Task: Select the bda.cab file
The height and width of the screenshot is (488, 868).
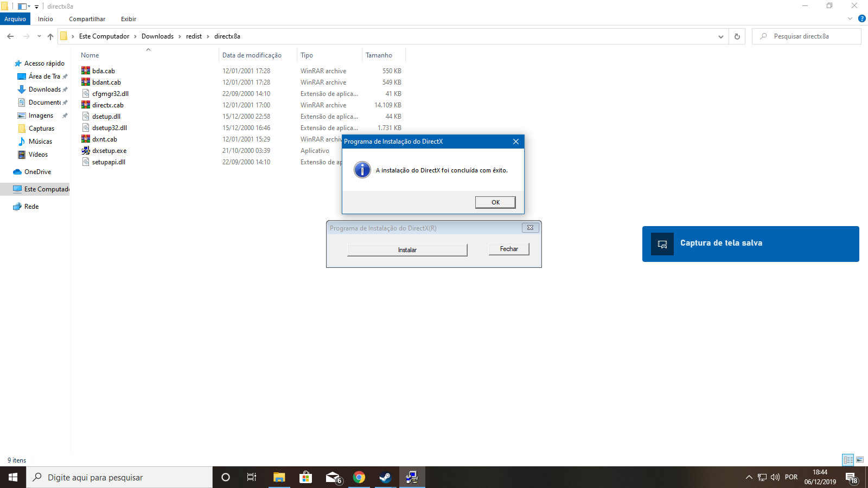Action: tap(103, 71)
